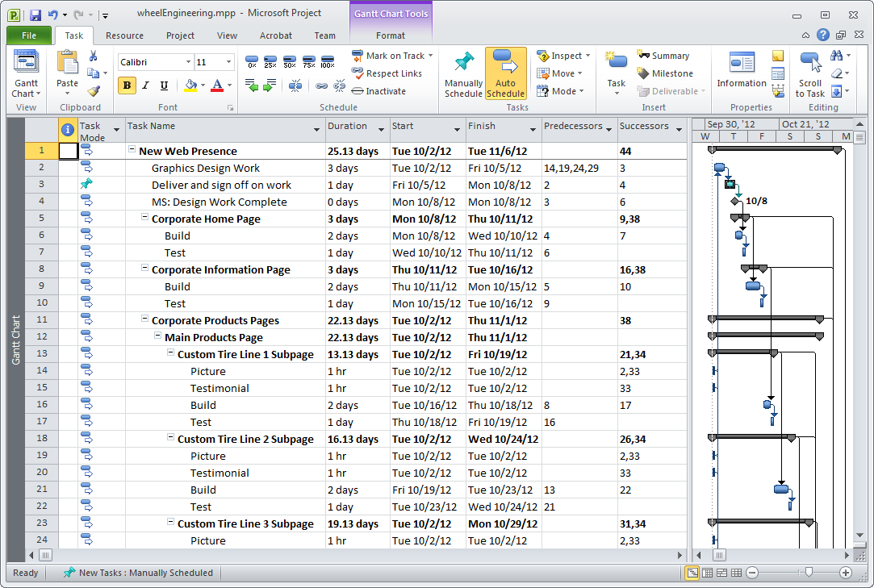Image resolution: width=874 pixels, height=588 pixels.
Task: Click Scroll to Task
Action: click(x=810, y=73)
